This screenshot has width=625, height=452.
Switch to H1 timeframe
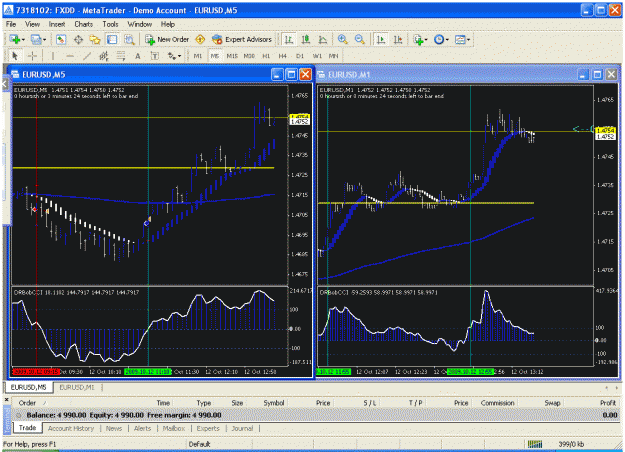click(266, 56)
